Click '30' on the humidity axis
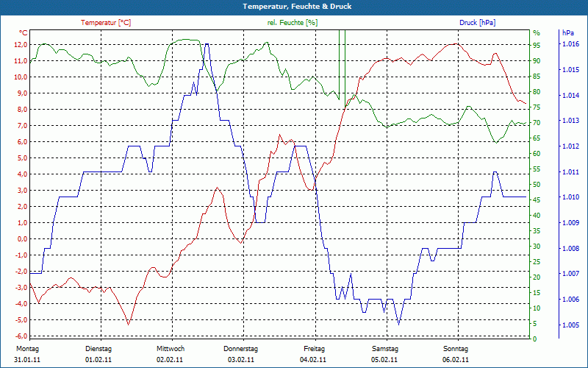 [x=537, y=247]
